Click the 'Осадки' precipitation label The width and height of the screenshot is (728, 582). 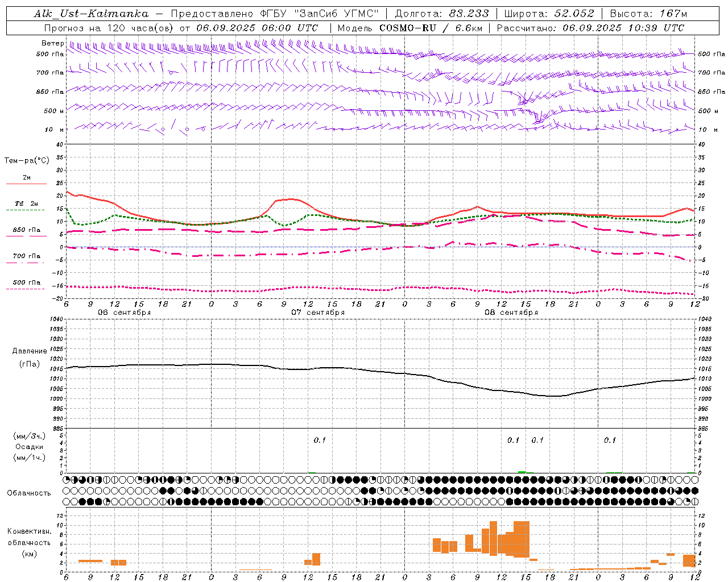[x=30, y=447]
